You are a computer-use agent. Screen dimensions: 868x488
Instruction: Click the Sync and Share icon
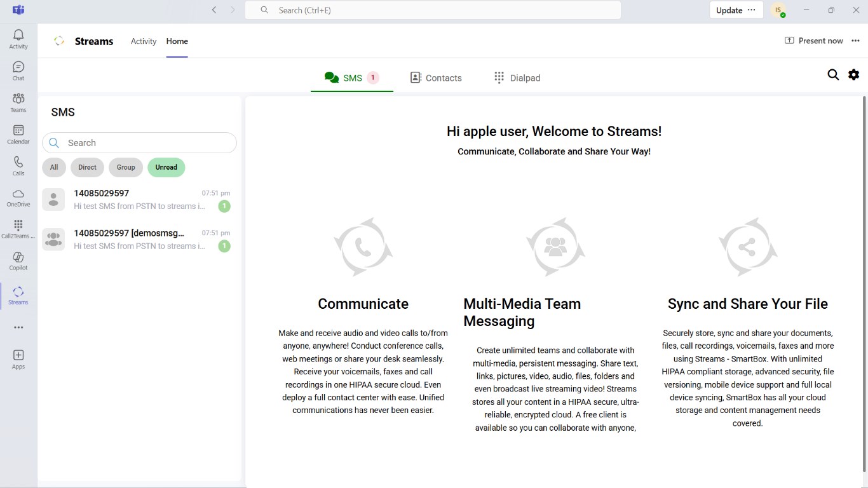(748, 247)
